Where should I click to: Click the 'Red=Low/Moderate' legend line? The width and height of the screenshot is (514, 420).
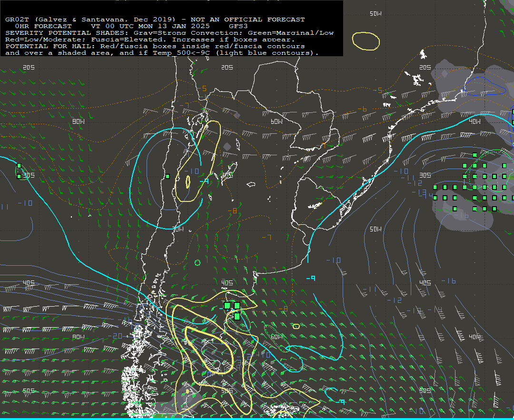coord(150,40)
